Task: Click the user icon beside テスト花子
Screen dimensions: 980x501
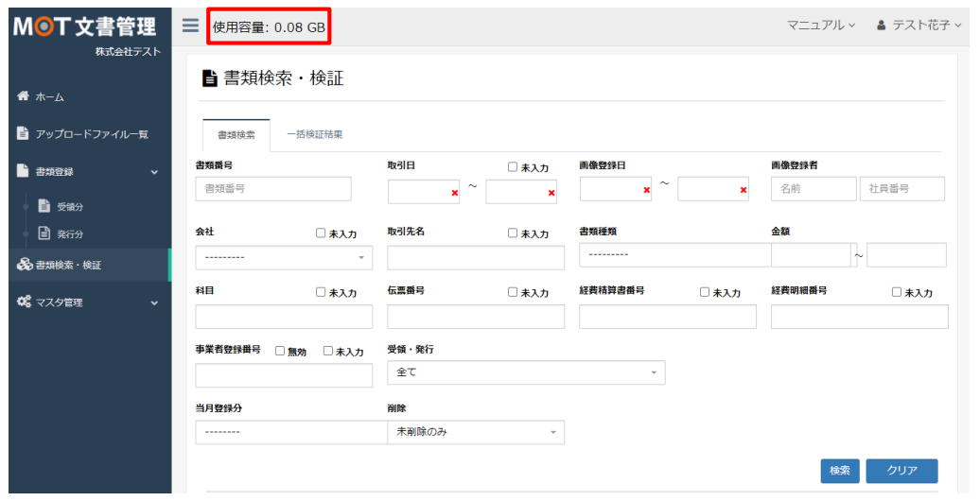Action: (x=882, y=26)
